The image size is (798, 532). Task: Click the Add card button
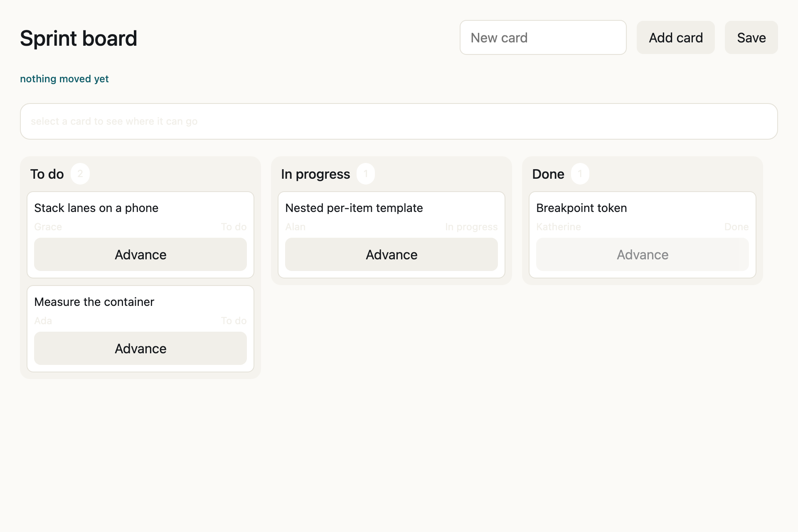point(676,37)
